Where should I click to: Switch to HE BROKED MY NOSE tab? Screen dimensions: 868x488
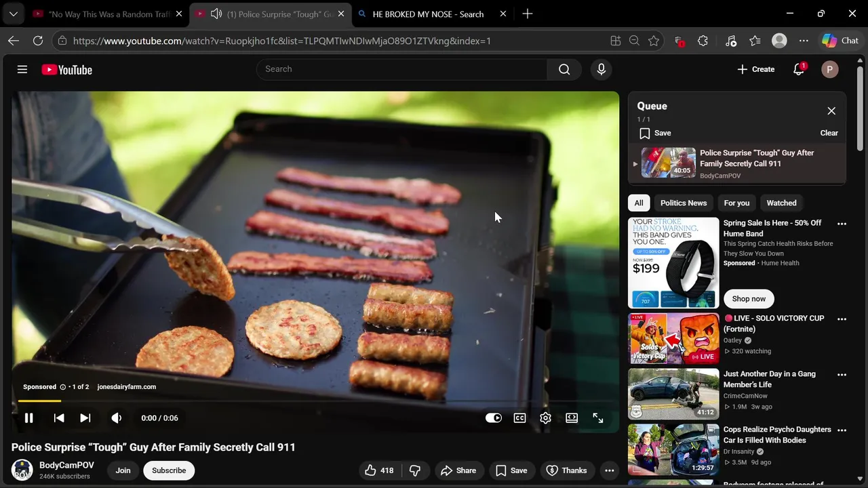click(x=433, y=14)
